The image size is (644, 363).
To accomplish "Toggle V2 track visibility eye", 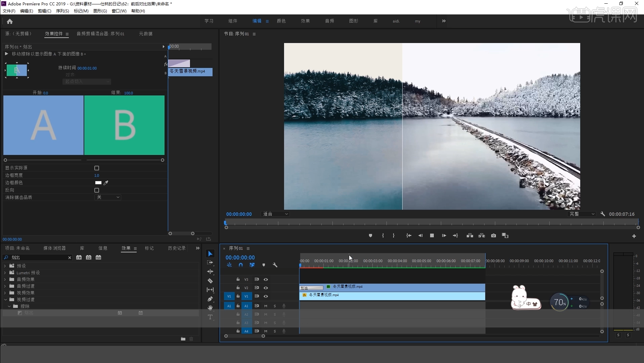I will (x=266, y=288).
